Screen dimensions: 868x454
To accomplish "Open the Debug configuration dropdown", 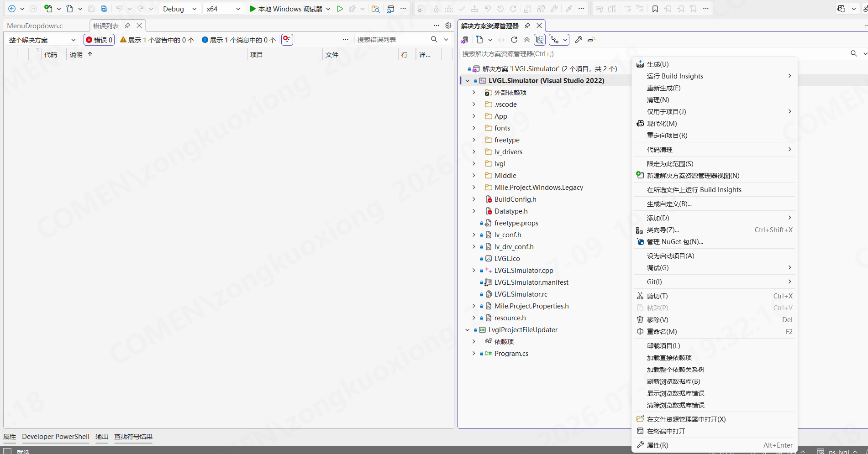I will tap(179, 9).
